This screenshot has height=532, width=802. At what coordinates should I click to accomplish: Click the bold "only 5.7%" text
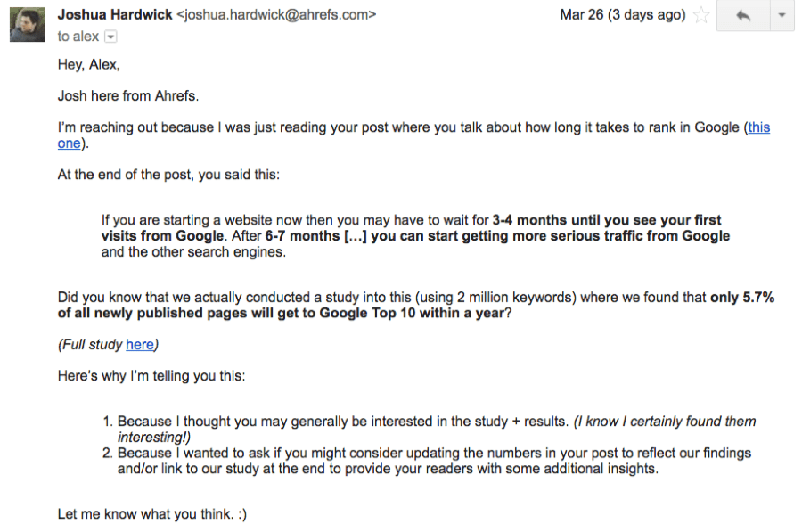(742, 298)
